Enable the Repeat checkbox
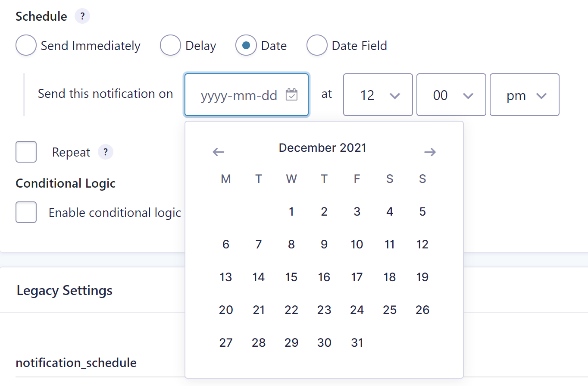This screenshot has height=386, width=588. (x=26, y=152)
